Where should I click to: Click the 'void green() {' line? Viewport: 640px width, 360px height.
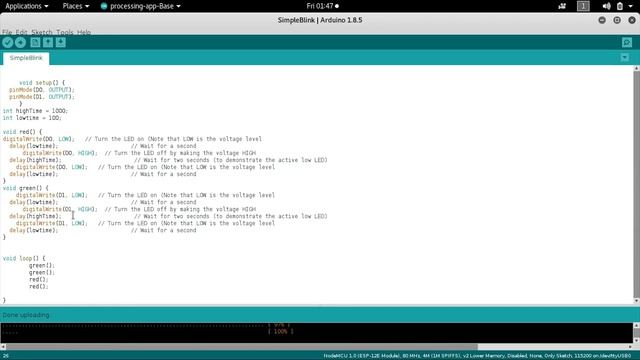26,188
